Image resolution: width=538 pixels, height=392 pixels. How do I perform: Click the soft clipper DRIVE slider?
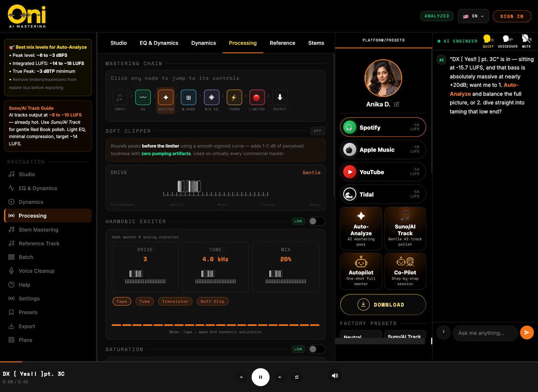(x=216, y=188)
